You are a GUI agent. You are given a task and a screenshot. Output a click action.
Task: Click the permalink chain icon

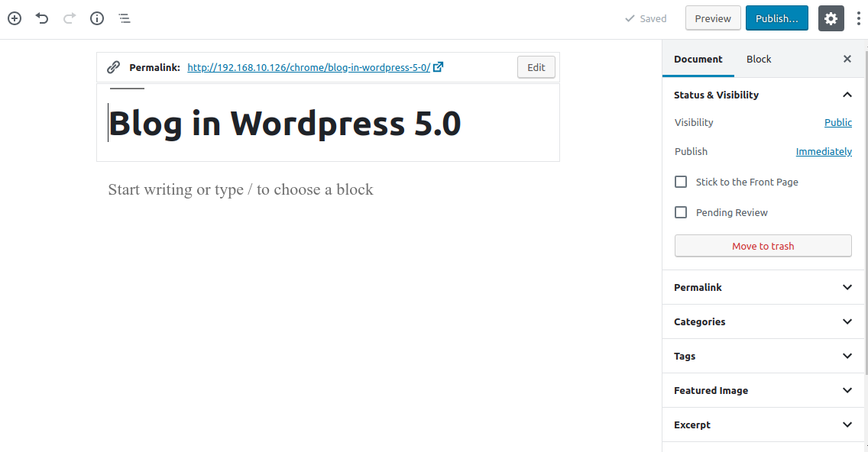(x=114, y=67)
